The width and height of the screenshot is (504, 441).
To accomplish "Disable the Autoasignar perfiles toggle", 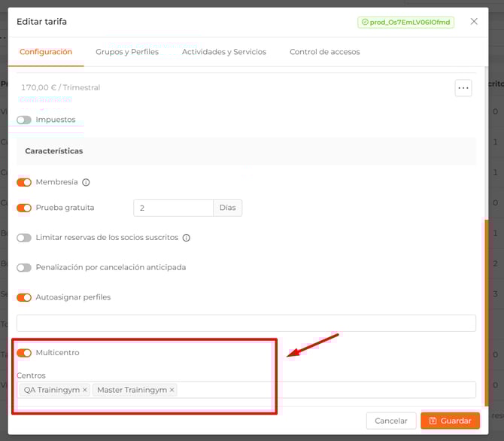I will 24,297.
